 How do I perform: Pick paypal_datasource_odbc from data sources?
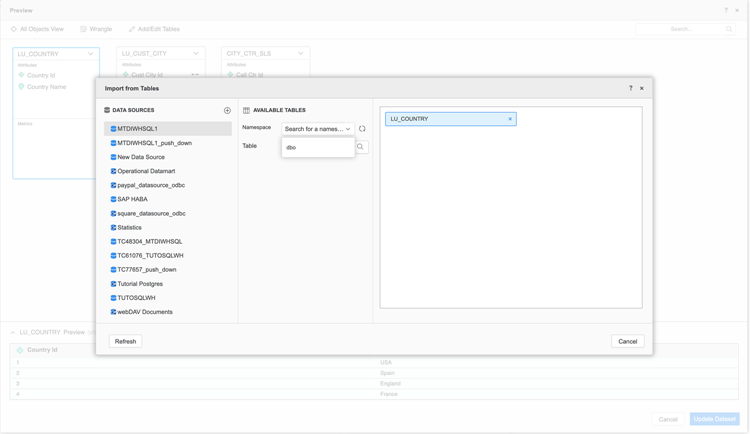[151, 185]
